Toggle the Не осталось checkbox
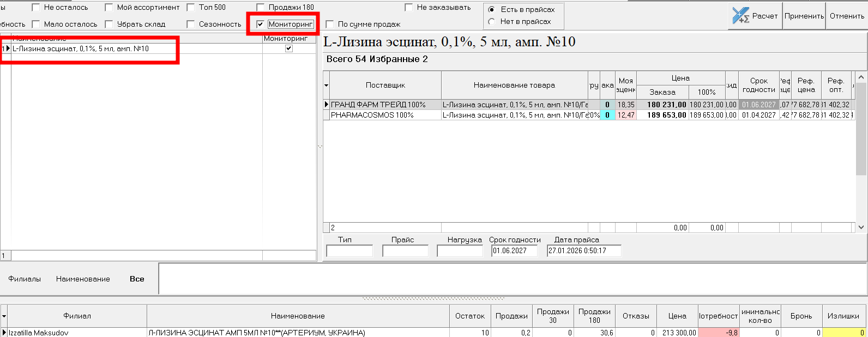Viewport: 868px width, 337px height. click(36, 8)
